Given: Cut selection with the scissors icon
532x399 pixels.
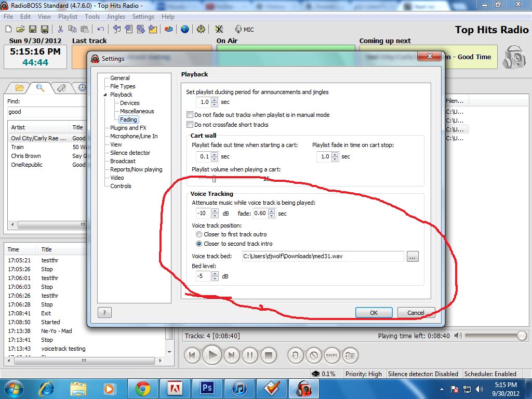Looking at the screenshot, I should (x=60, y=29).
